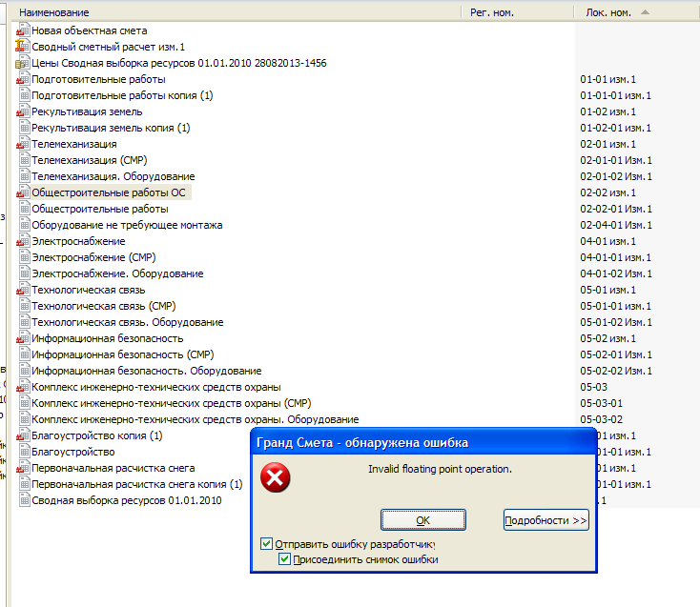This screenshot has width=700, height=607.
Task: Click the Invalid floating point operation message
Action: tap(440, 469)
